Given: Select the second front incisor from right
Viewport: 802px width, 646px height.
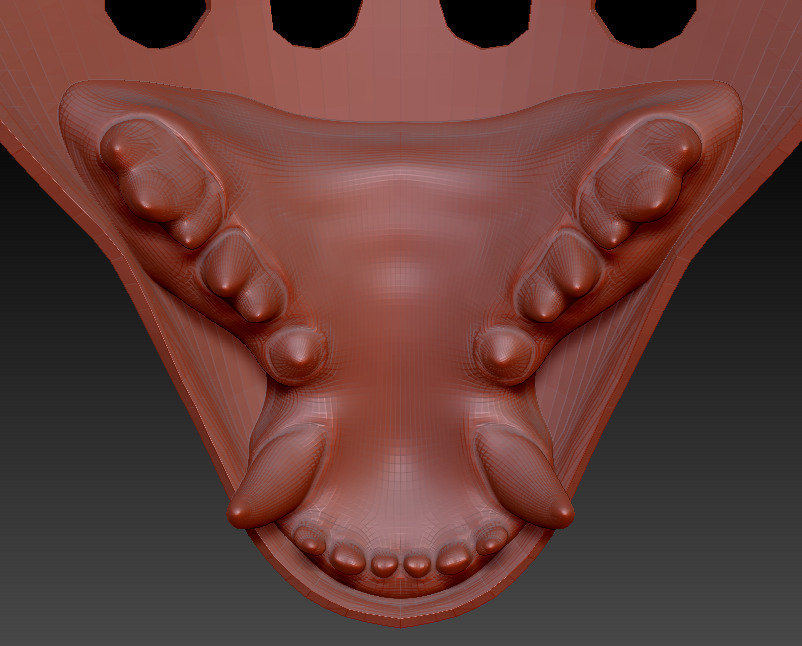Looking at the screenshot, I should pos(454,558).
